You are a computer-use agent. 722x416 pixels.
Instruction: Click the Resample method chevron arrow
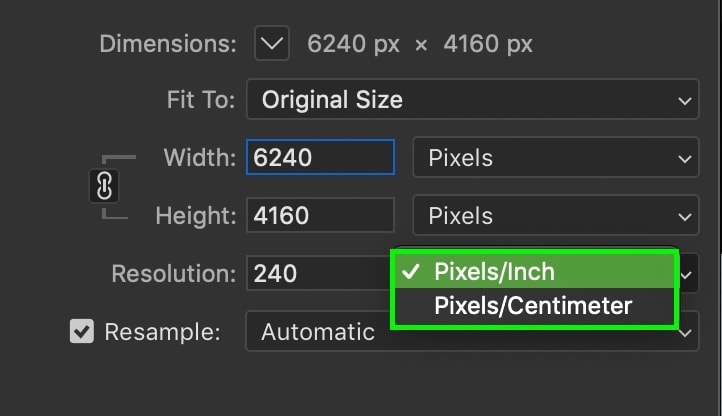[x=686, y=333]
